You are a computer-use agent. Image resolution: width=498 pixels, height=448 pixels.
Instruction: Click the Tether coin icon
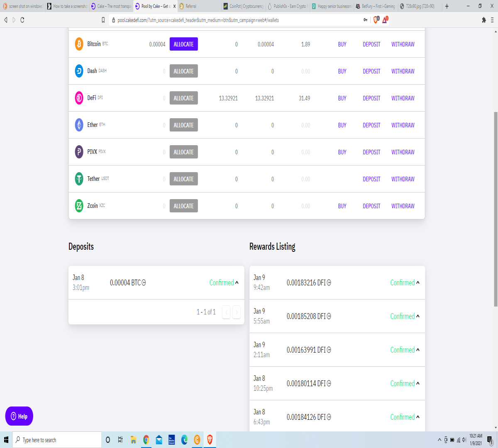(79, 179)
